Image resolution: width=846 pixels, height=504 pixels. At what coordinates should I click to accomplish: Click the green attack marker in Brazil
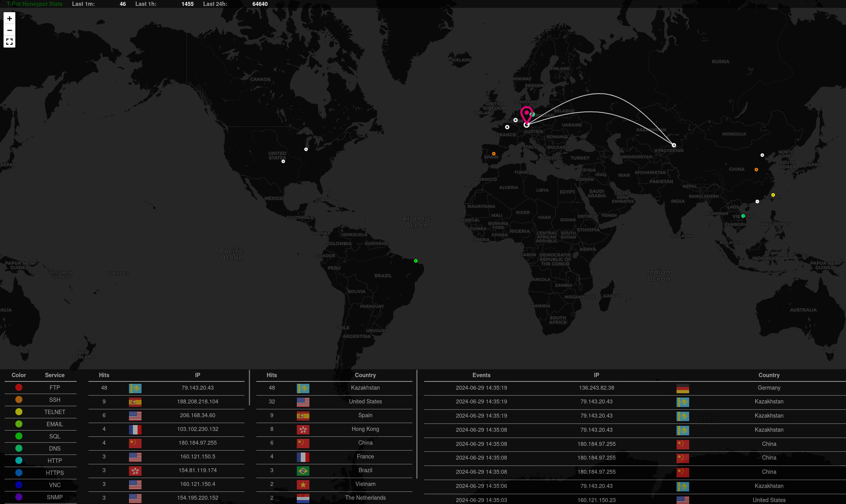pos(416,261)
